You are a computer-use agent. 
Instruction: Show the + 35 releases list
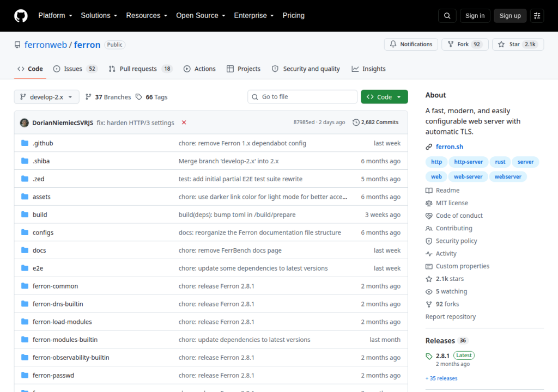tap(441, 378)
